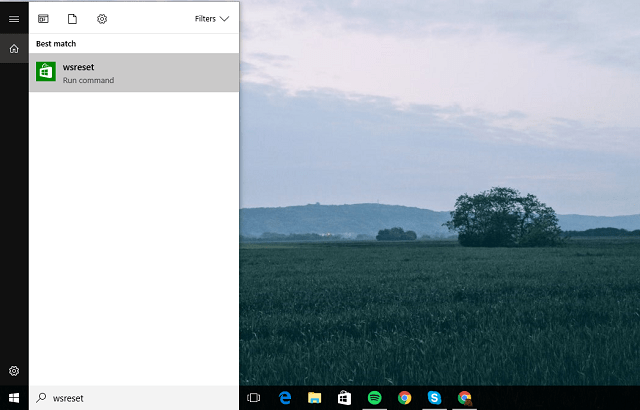The width and height of the screenshot is (640, 410).
Task: Click the search box containing wsreset
Action: pos(134,398)
